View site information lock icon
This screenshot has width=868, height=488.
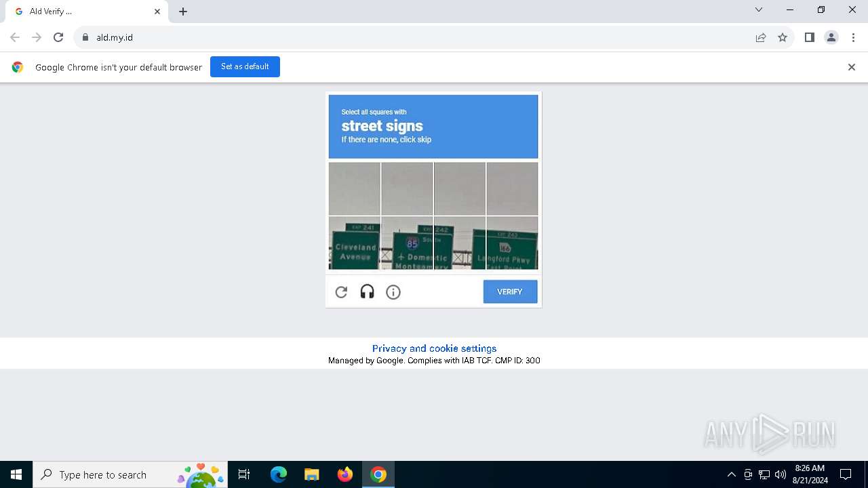click(85, 37)
